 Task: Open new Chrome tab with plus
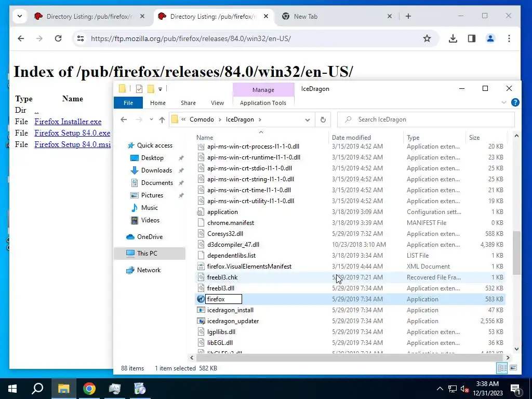pyautogui.click(x=408, y=16)
